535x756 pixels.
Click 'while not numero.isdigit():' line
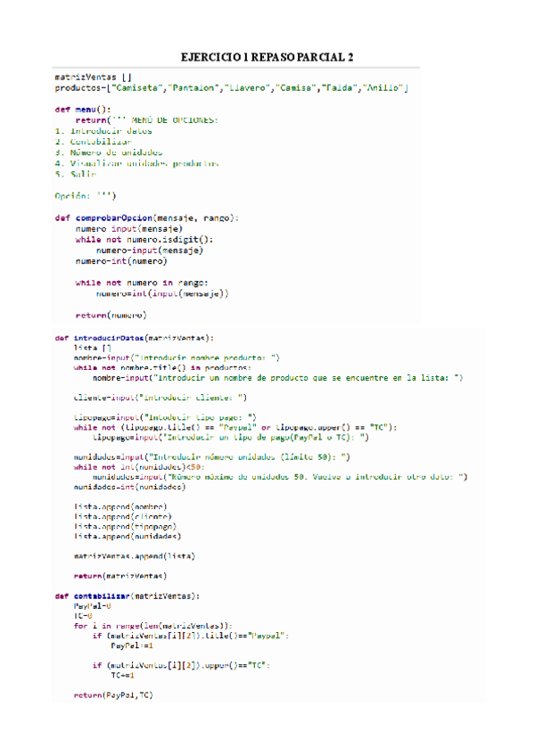pos(144,240)
